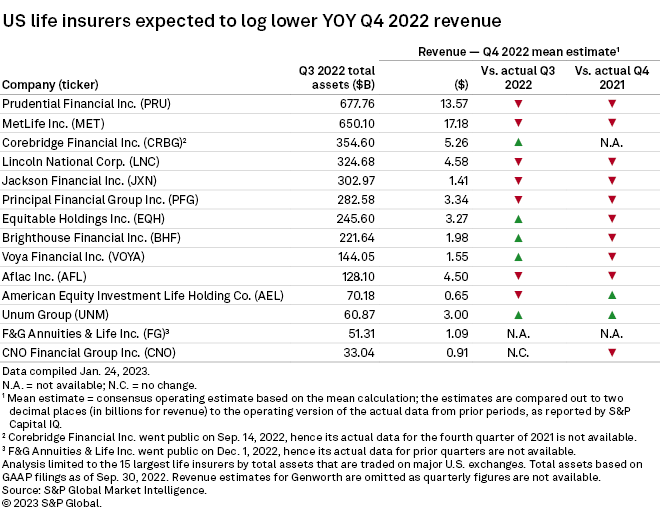Select Equitable Holdings' red down arrow vs. Q4 2021

tap(612, 219)
